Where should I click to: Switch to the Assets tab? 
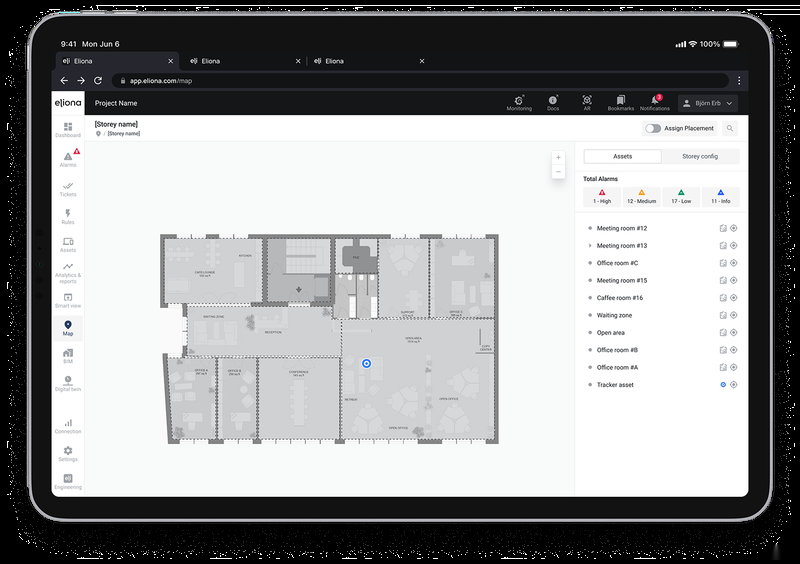pos(622,156)
